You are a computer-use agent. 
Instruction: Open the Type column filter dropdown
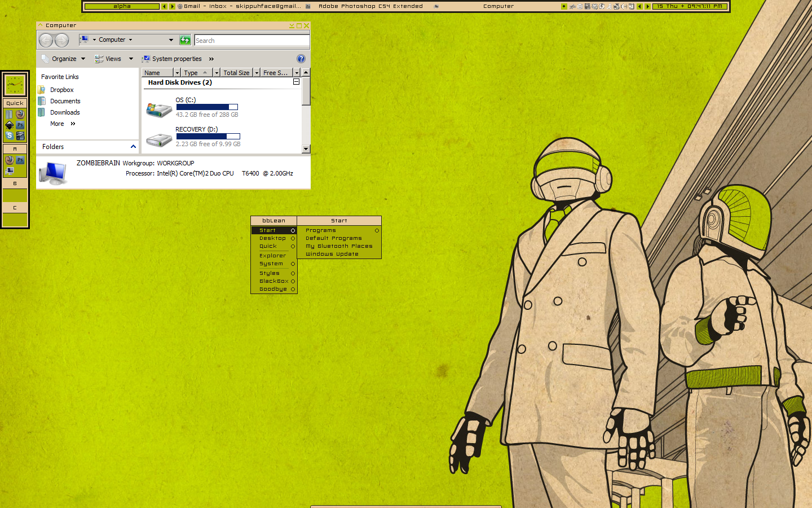(217, 73)
